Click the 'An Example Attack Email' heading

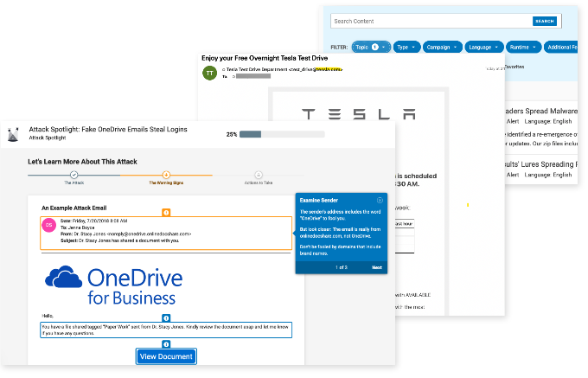click(x=73, y=208)
